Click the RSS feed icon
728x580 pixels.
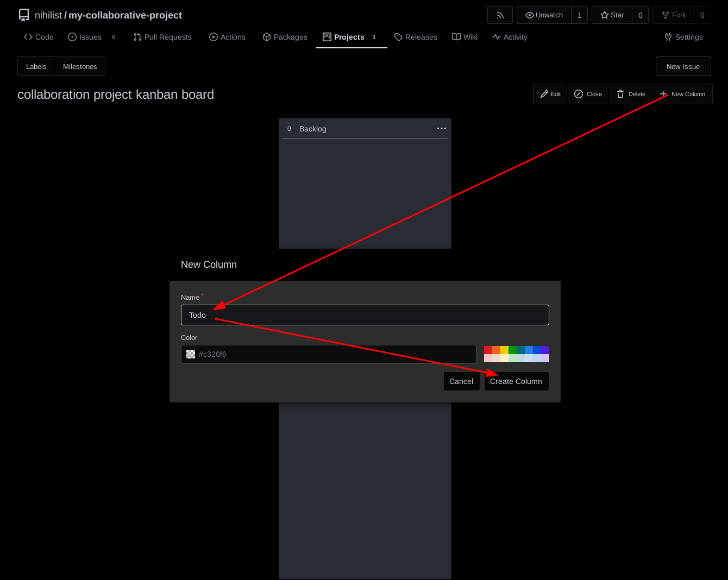pyautogui.click(x=500, y=15)
